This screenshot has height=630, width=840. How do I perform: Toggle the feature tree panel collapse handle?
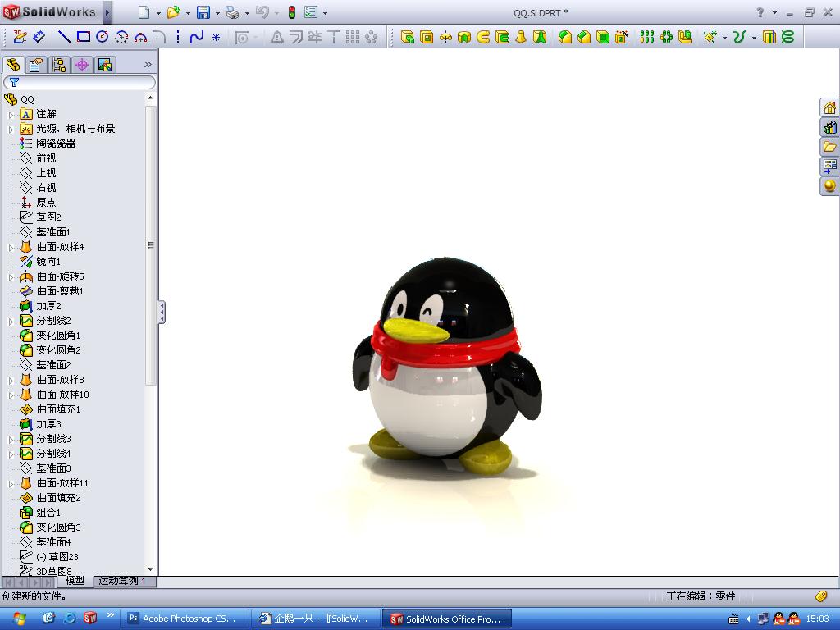coord(162,312)
